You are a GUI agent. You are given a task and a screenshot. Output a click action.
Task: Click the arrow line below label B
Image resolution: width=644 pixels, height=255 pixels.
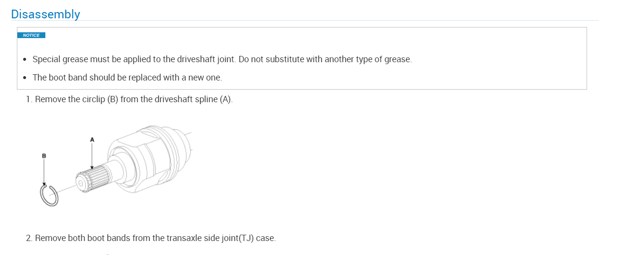44,171
